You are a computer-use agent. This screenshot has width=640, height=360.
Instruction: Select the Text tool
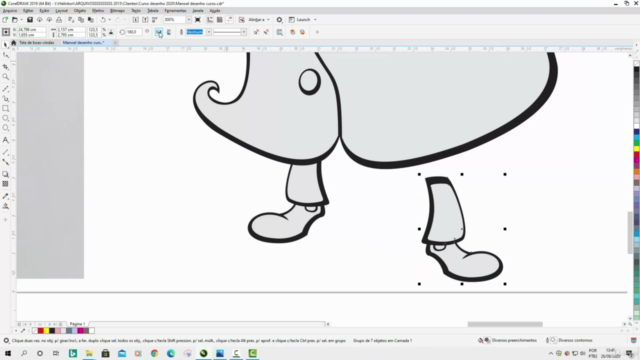tap(5, 140)
